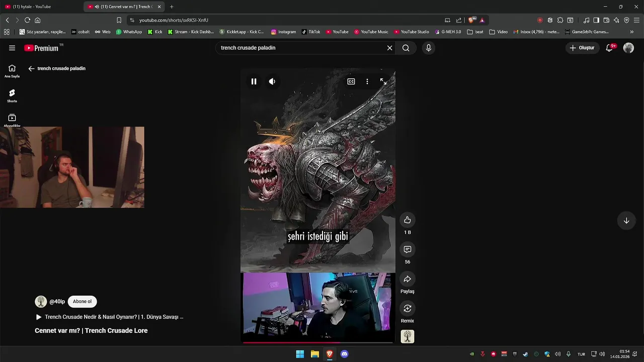Screen dimensions: 644x362
Task: Open the apps grid in the bookmarks bar
Action: [7, 32]
